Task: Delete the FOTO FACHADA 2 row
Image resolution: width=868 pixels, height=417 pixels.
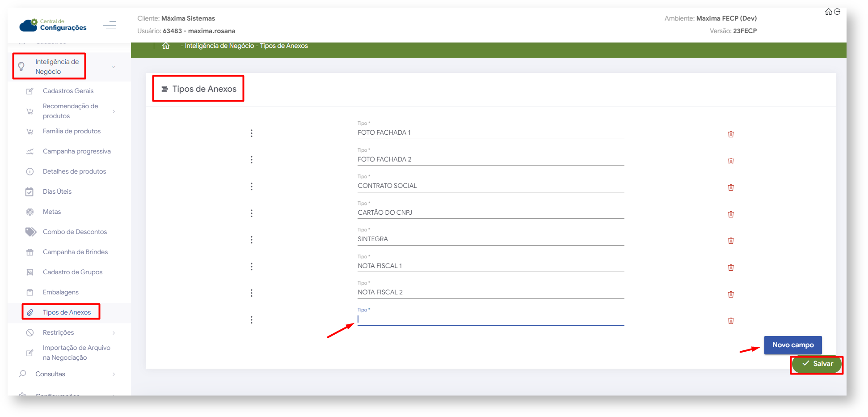Action: pos(731,161)
